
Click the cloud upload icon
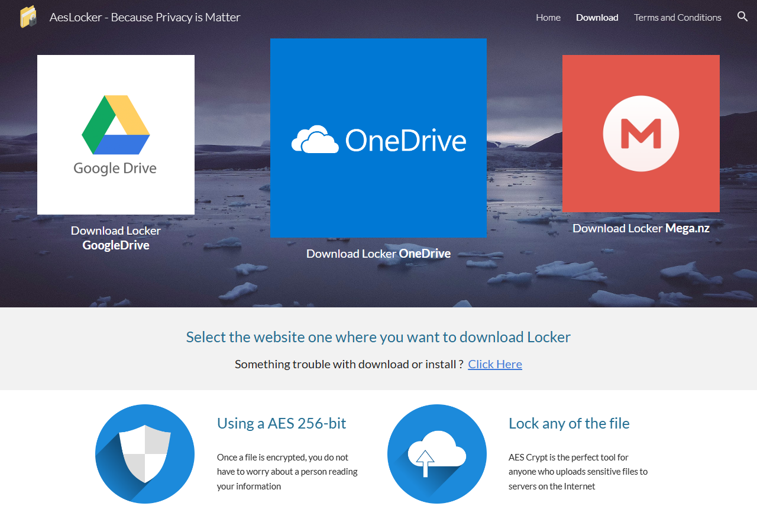437,454
